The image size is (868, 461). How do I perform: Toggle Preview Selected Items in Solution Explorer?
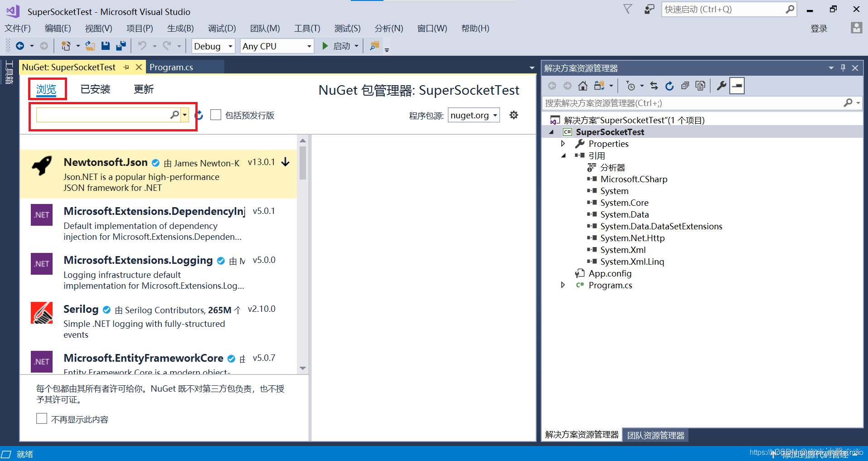737,85
